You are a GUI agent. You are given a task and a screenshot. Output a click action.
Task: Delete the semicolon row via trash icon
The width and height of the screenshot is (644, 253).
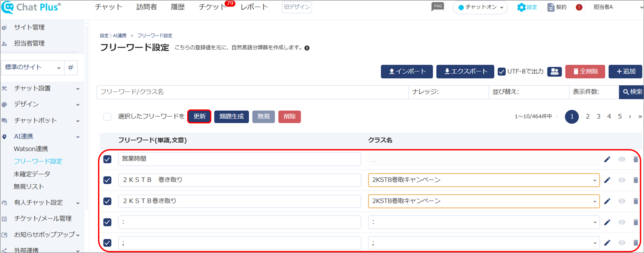click(x=636, y=243)
